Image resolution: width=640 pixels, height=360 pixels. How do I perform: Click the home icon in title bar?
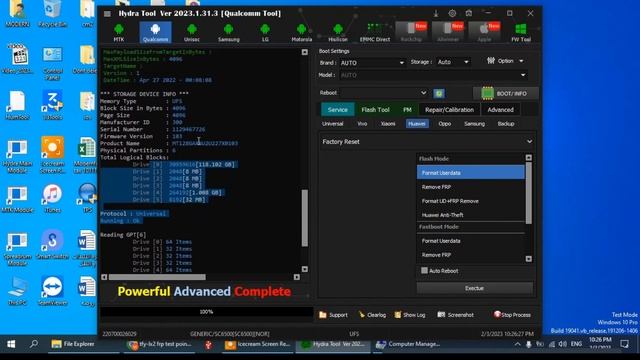coord(469,13)
